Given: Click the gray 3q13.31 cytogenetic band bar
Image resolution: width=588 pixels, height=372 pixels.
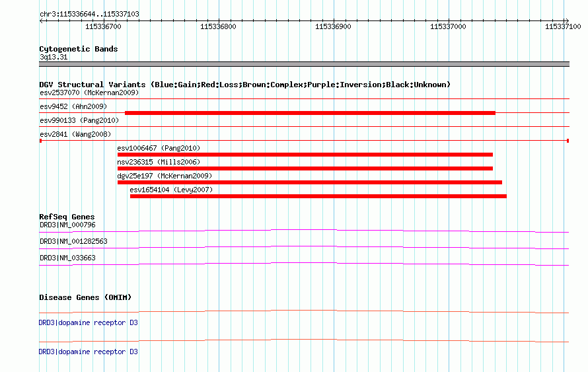Looking at the screenshot, I should pyautogui.click(x=304, y=64).
